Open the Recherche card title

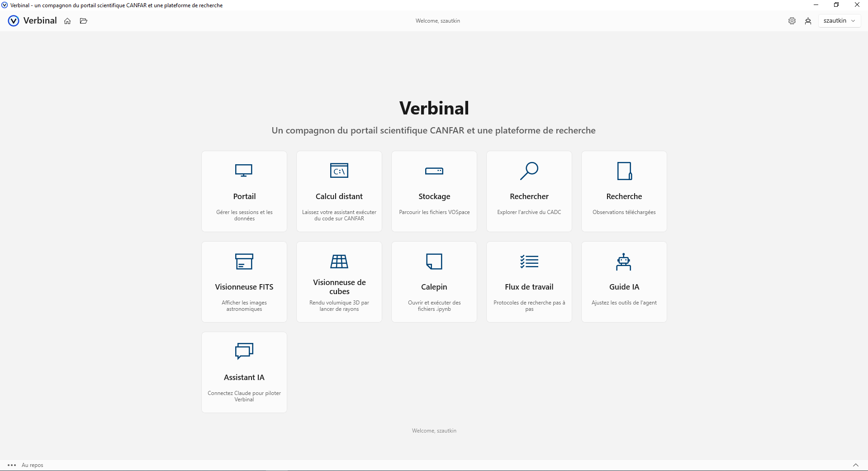tap(624, 196)
